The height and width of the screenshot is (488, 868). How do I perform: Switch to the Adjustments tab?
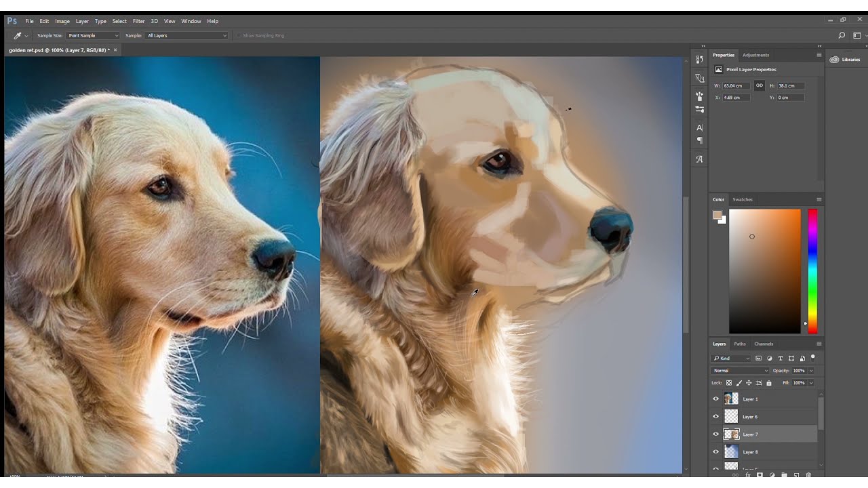[755, 55]
